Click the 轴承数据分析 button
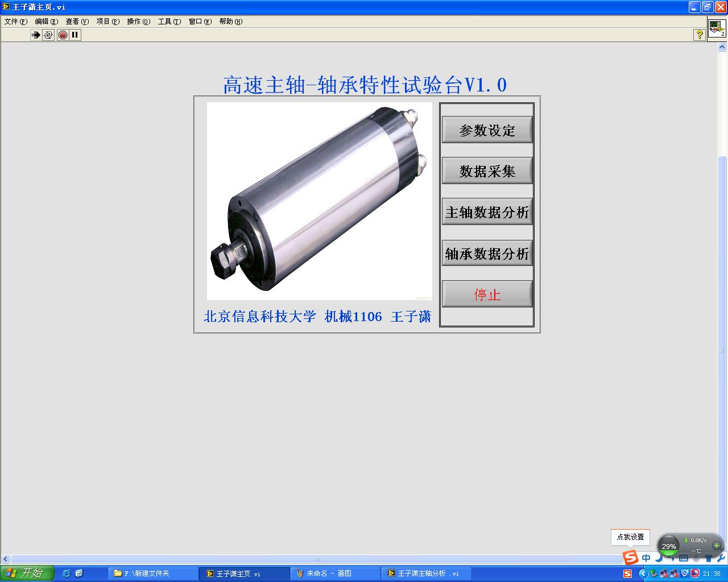 pos(487,253)
